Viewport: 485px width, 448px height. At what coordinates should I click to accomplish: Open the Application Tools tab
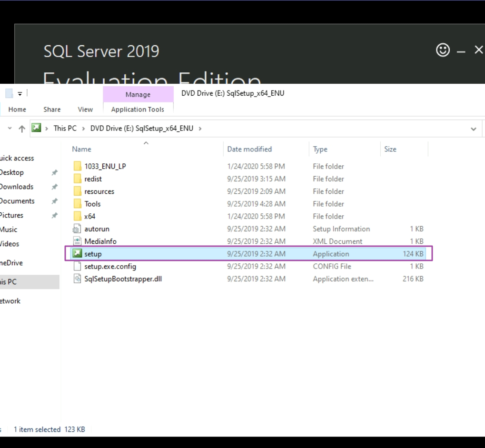[138, 109]
